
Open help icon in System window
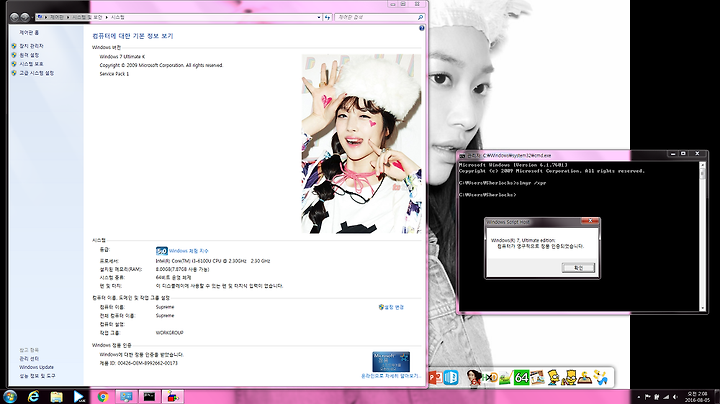pos(422,28)
